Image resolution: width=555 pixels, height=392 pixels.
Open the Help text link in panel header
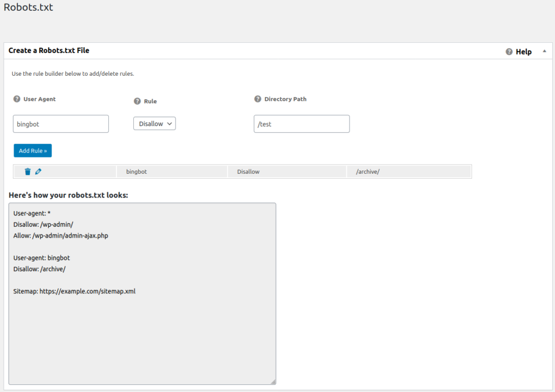coord(524,52)
